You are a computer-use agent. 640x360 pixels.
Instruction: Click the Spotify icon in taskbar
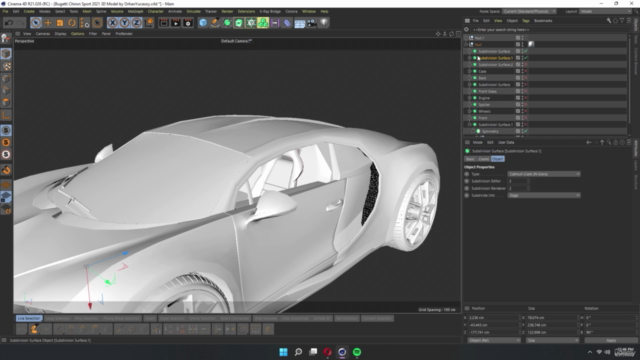point(357,352)
